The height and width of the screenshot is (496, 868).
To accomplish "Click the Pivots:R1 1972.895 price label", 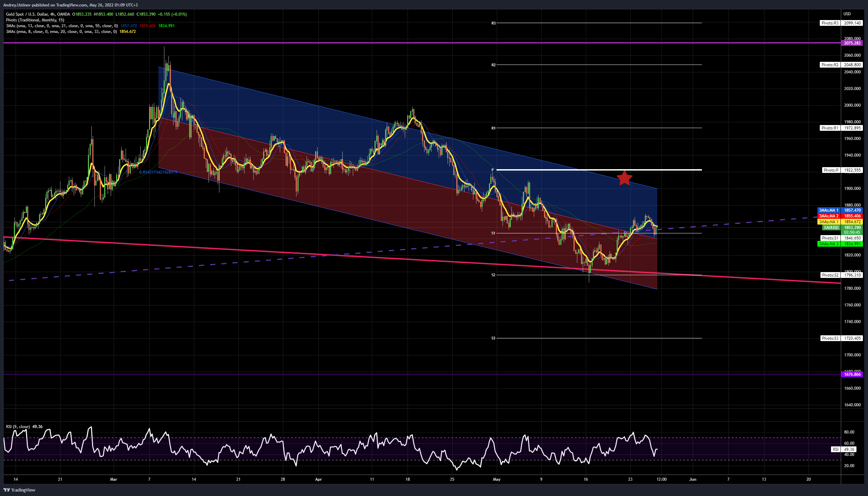I will [x=841, y=128].
